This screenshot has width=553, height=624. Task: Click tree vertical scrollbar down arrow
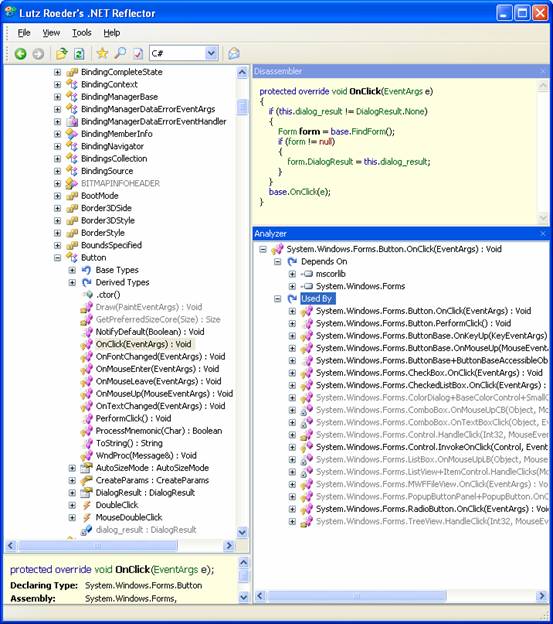(x=242, y=532)
